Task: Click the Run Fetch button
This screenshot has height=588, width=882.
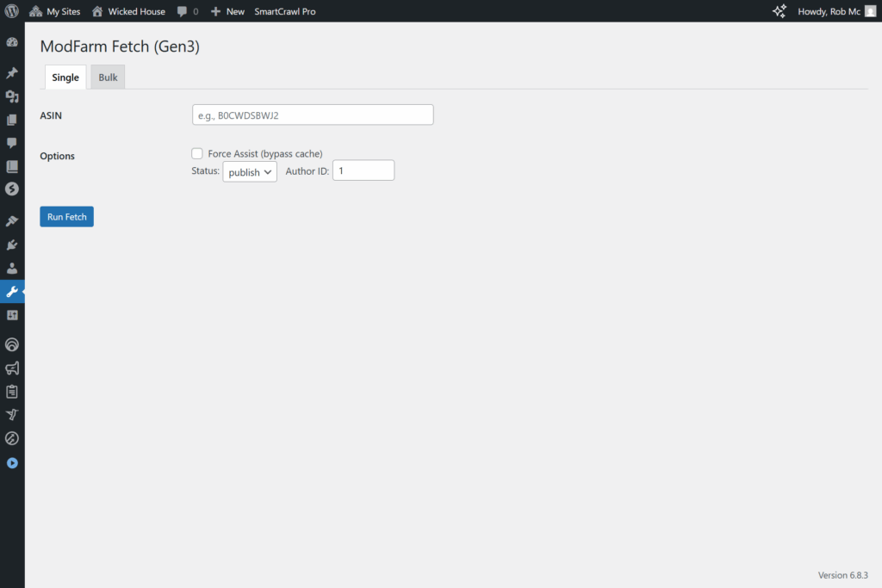Action: pyautogui.click(x=66, y=217)
